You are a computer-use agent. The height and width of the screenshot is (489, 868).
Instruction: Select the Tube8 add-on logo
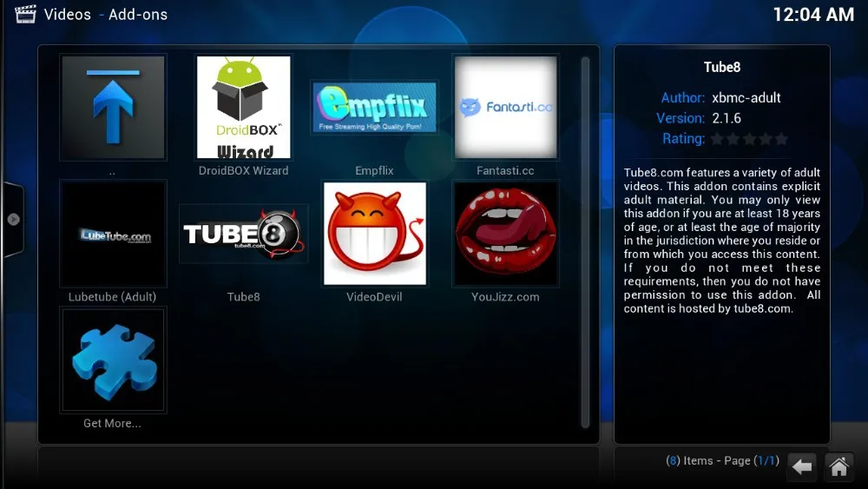[244, 234]
